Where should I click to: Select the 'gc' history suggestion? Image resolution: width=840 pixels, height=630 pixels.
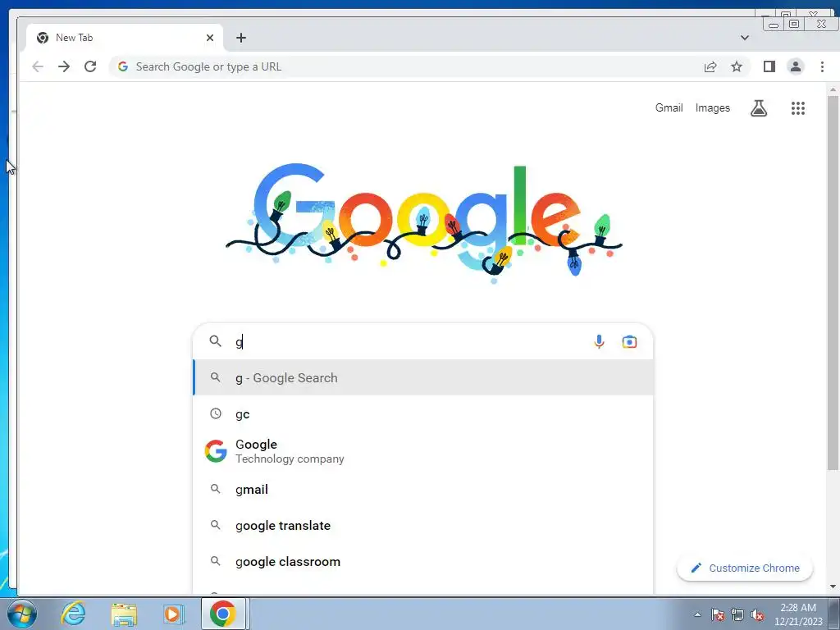click(x=423, y=414)
